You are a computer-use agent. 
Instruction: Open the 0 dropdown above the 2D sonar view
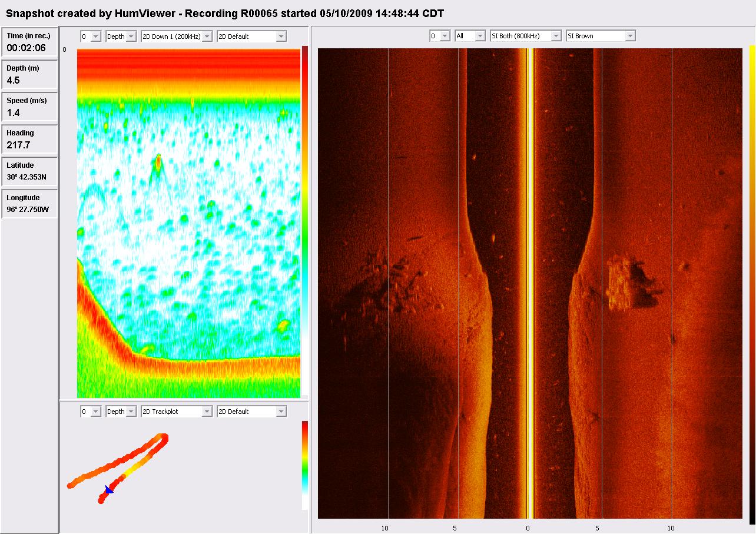91,37
